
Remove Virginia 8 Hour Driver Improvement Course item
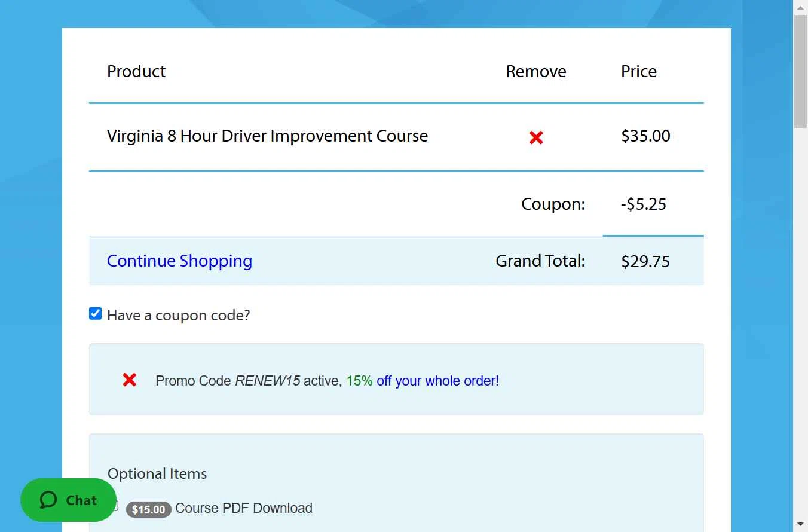pos(536,138)
